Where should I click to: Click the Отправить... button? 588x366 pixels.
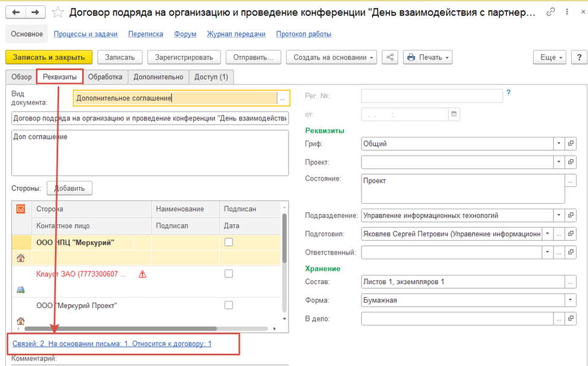point(253,57)
